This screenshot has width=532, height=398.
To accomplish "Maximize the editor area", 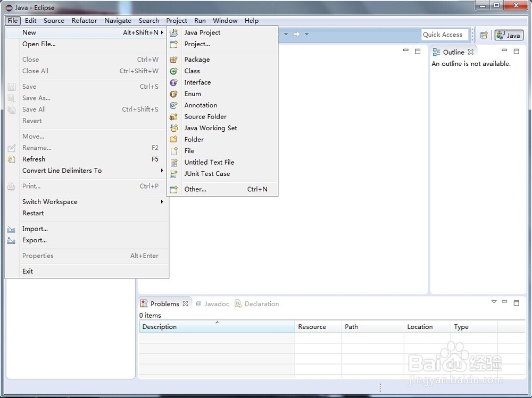I will coord(418,52).
